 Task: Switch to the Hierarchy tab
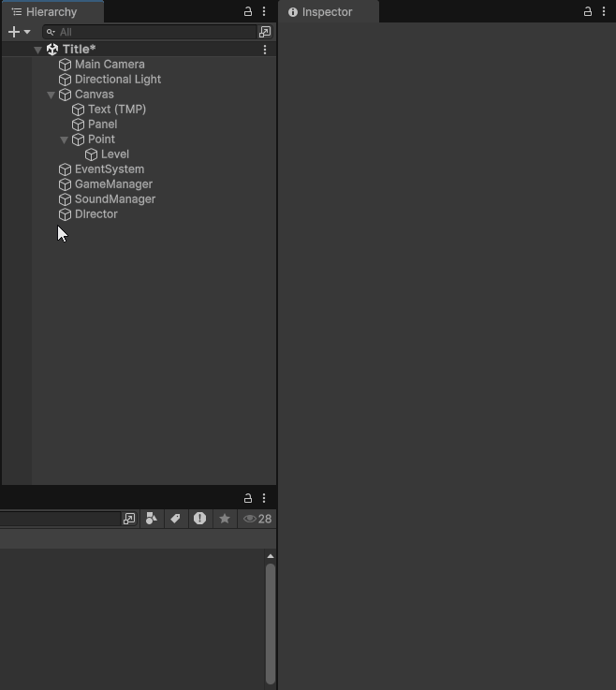(51, 12)
